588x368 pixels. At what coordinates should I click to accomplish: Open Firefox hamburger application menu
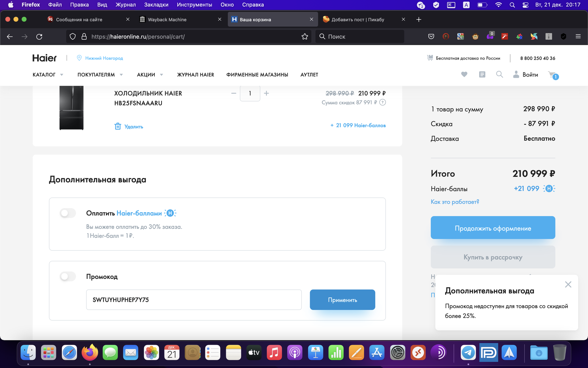(578, 37)
